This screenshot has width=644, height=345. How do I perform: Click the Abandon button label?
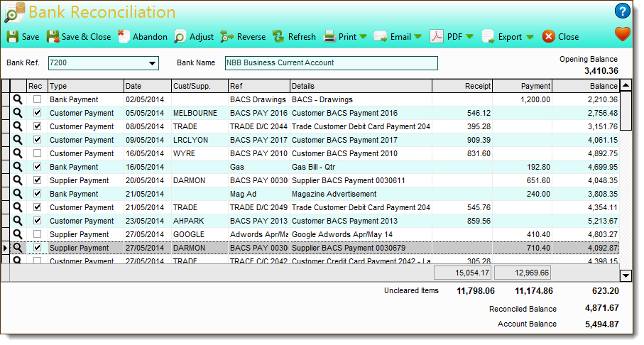[150, 37]
